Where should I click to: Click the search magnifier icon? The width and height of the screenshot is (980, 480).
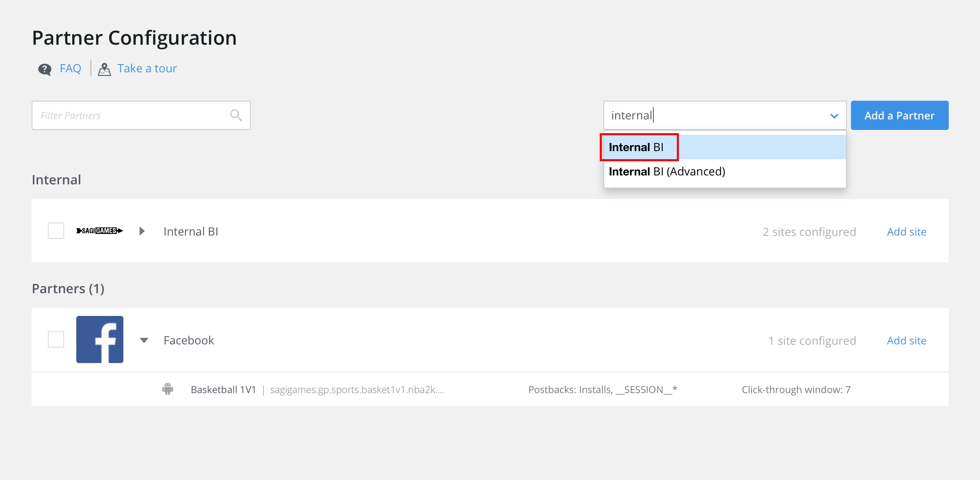click(236, 115)
